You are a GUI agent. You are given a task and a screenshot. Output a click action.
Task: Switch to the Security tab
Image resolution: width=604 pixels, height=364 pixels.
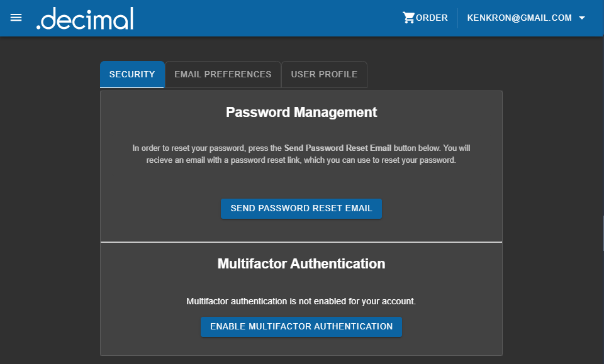coord(132,74)
